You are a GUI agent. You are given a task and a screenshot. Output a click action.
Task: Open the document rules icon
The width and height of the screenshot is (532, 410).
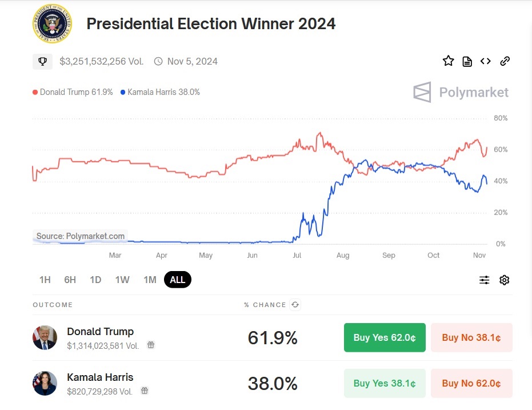coord(467,61)
